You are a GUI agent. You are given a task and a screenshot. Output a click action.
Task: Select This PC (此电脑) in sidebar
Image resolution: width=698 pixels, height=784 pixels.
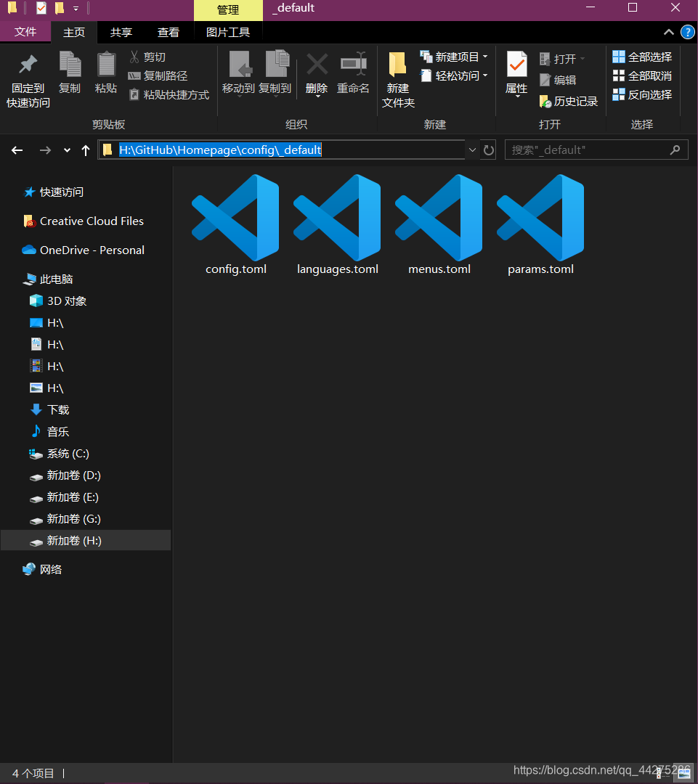click(48, 279)
